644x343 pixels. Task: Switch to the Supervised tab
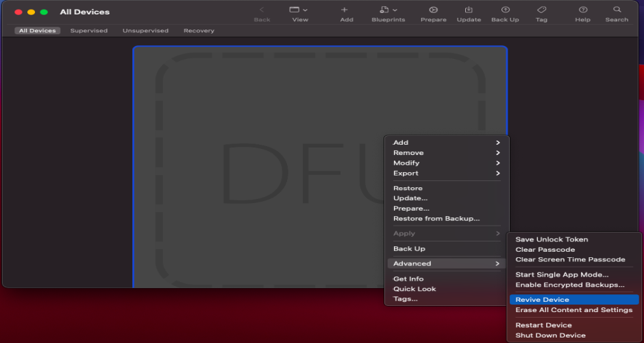[89, 31]
